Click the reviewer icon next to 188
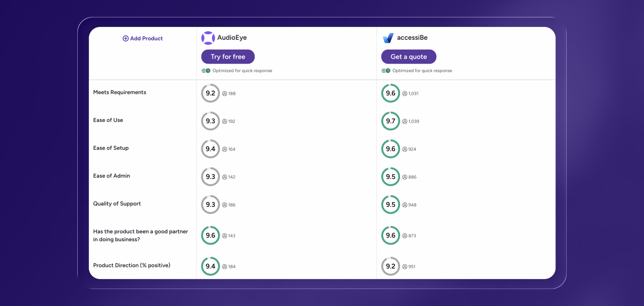 [x=225, y=93]
